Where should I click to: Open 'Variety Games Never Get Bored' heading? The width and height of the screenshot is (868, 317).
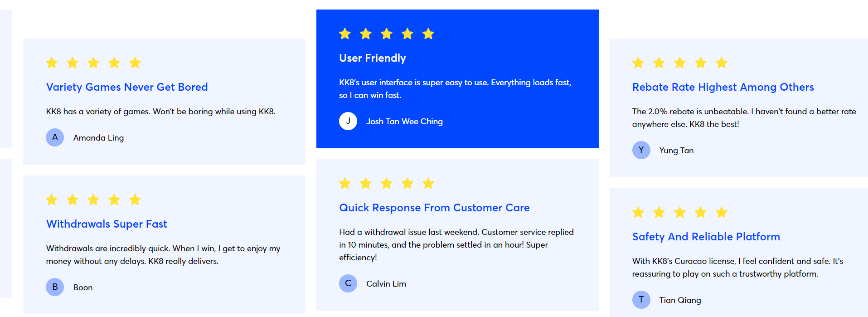(127, 87)
